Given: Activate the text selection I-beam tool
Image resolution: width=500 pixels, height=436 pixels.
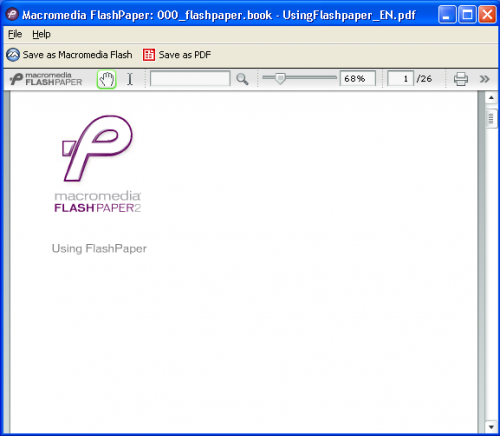Looking at the screenshot, I should click(x=130, y=79).
